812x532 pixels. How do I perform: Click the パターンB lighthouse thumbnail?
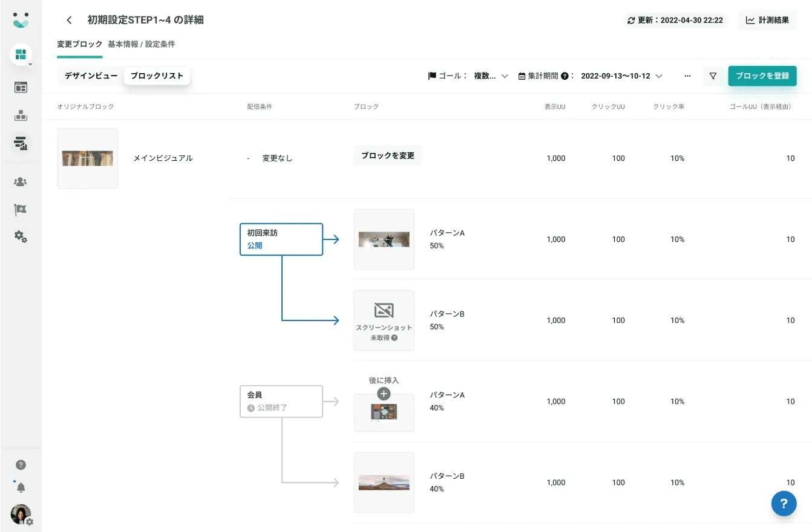[384, 482]
